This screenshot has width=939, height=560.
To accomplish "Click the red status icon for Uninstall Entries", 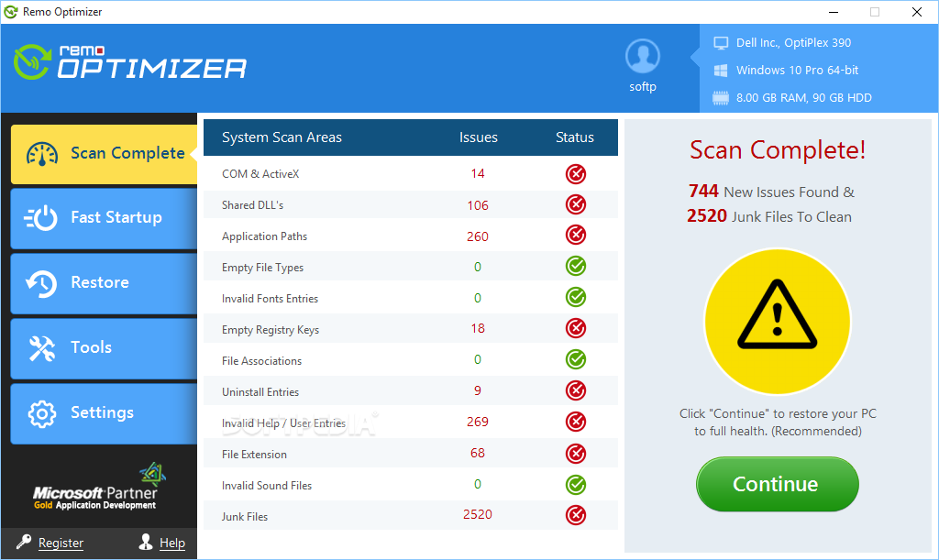I will pyautogui.click(x=576, y=390).
